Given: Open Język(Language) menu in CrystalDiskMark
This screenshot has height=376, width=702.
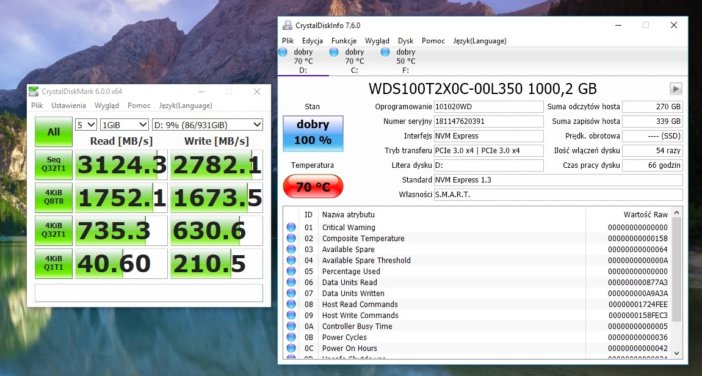Looking at the screenshot, I should (x=185, y=106).
